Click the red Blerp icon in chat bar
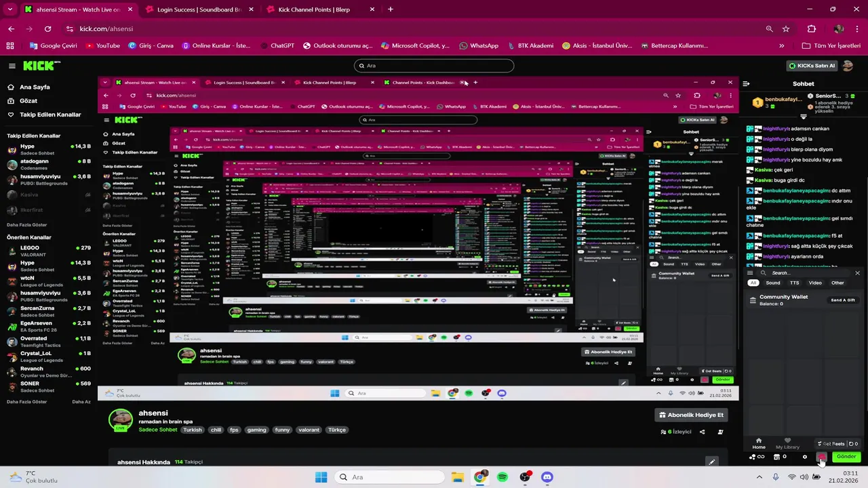Image resolution: width=868 pixels, height=488 pixels. point(821,457)
